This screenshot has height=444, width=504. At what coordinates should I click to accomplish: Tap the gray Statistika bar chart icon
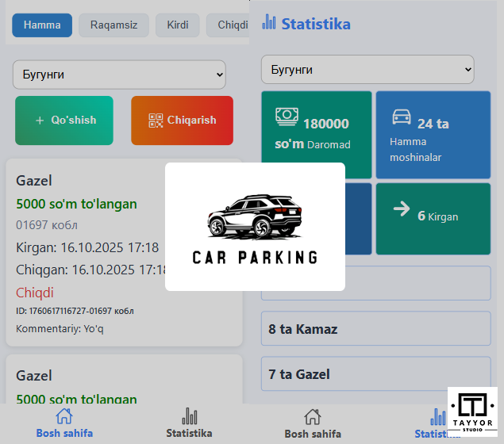pyautogui.click(x=190, y=416)
